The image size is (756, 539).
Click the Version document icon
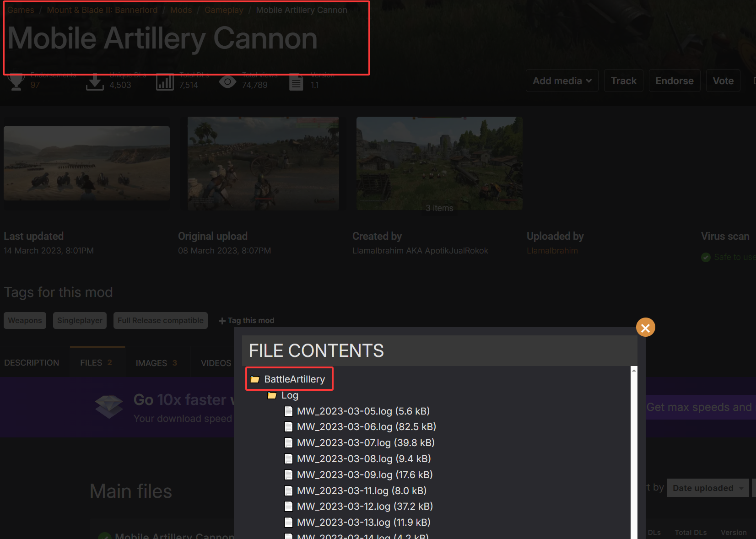(296, 81)
